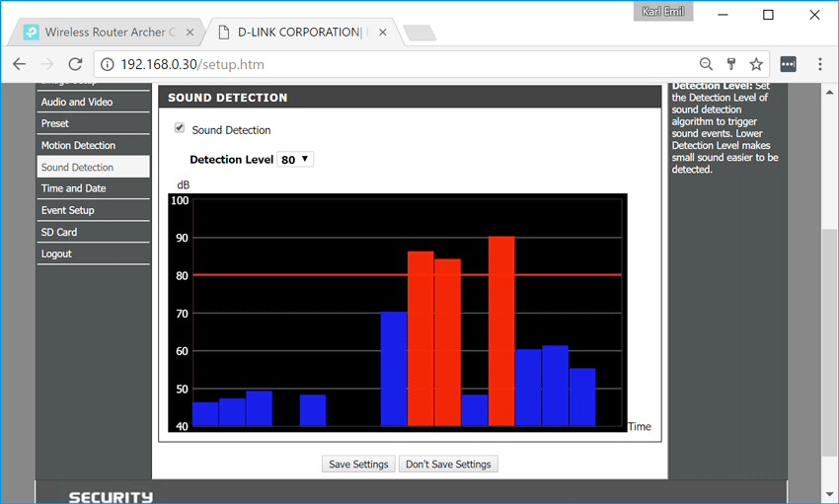839x504 pixels.
Task: Select SD Card in the sidebar
Action: pyautogui.click(x=58, y=232)
